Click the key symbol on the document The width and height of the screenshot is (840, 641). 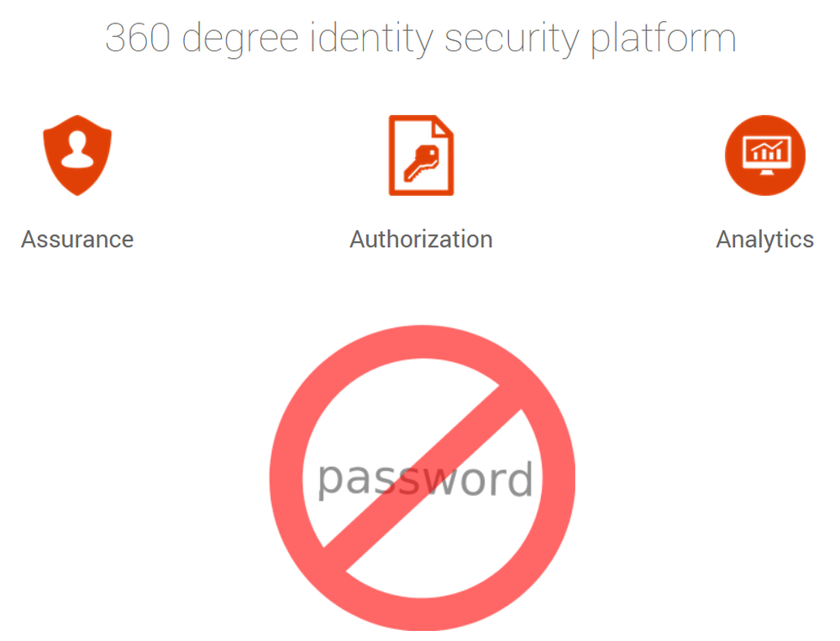click(x=421, y=163)
